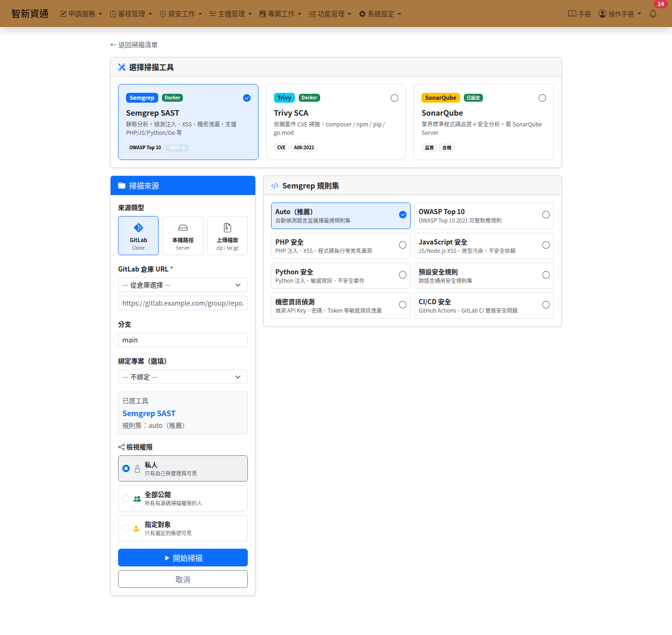672x635 pixels.
Task: Choose the JavaScript 安全 ruleset radio
Action: point(546,245)
